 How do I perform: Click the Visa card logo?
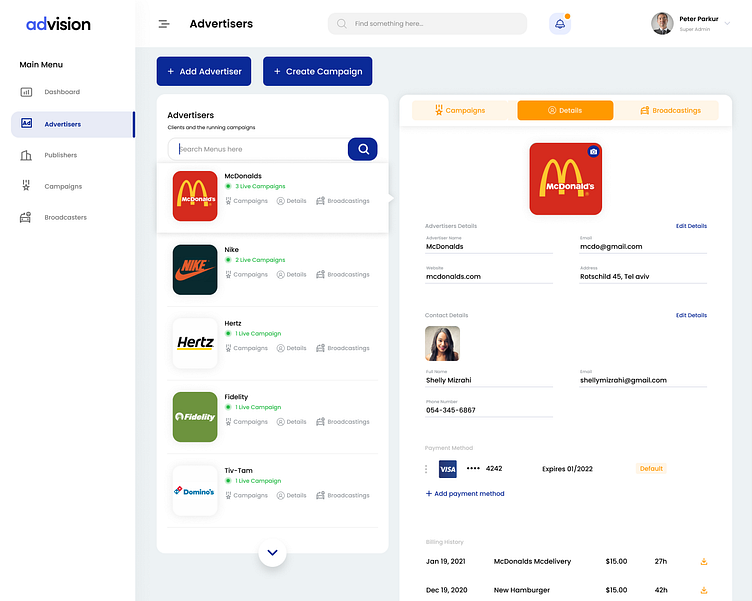pyautogui.click(x=447, y=469)
